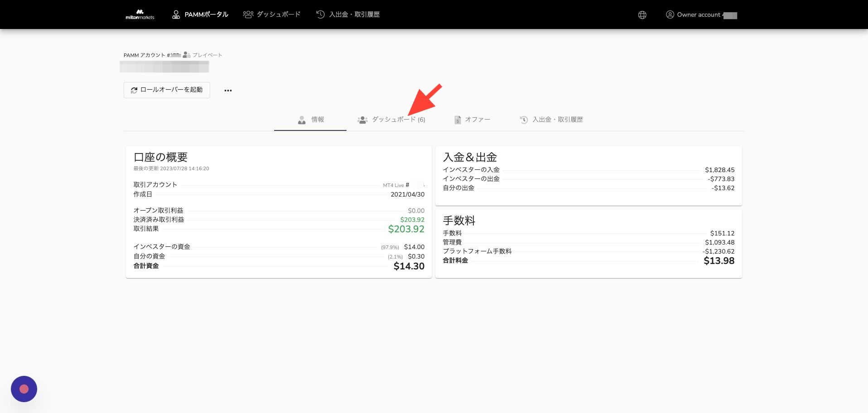Click the people icon beside the top ダッシュボード

point(248,14)
